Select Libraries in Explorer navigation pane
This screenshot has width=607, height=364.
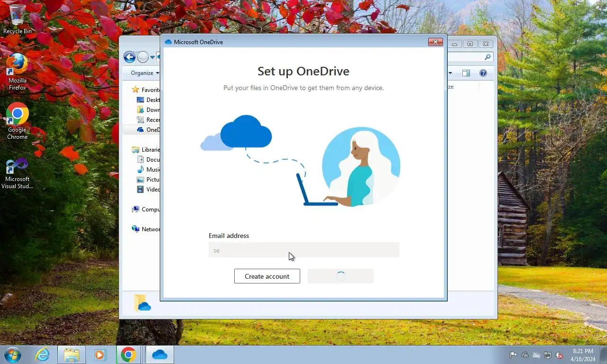point(146,150)
